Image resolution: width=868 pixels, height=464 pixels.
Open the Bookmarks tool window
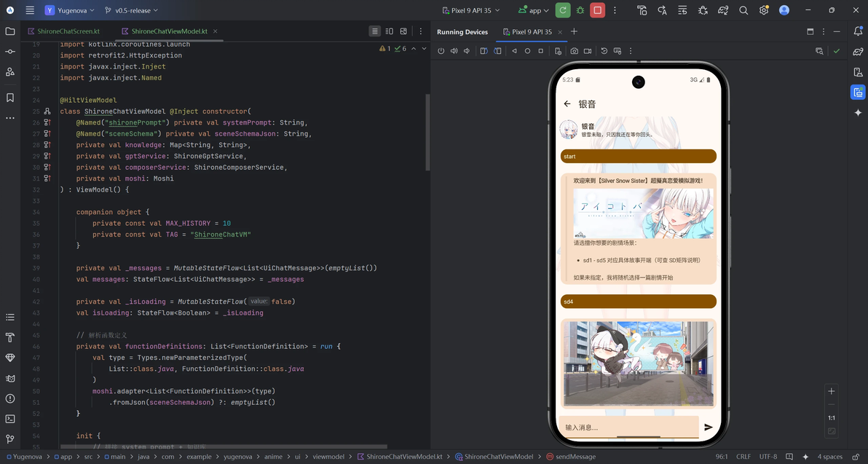coord(10,98)
